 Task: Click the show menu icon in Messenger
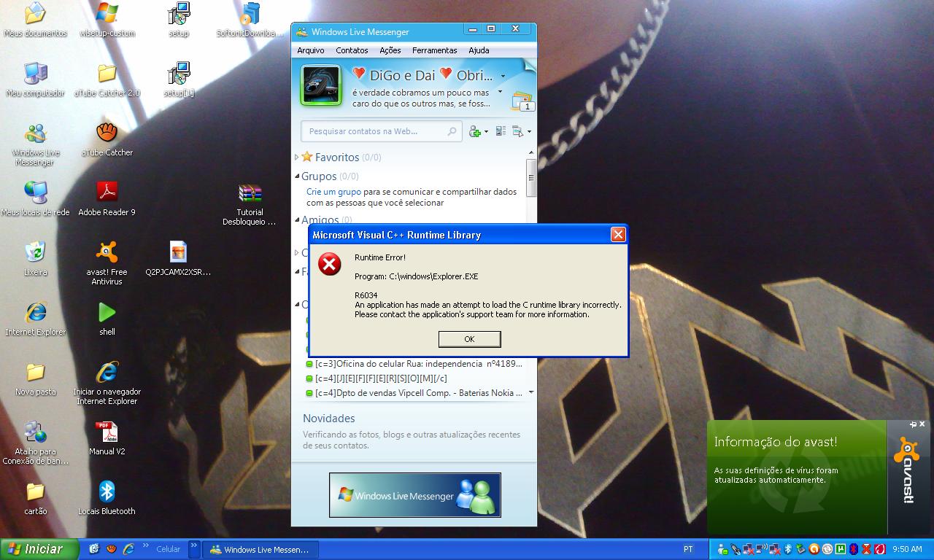pyautogui.click(x=518, y=131)
